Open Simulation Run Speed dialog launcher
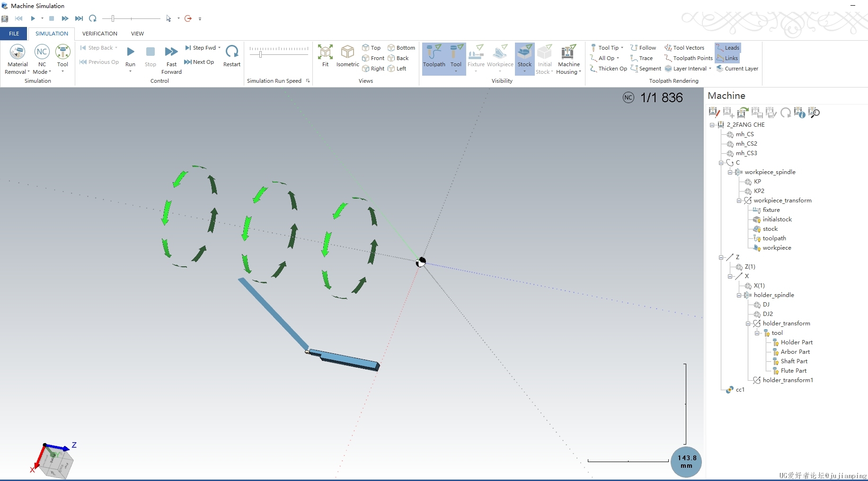Viewport: 868px width, 481px height. point(308,81)
